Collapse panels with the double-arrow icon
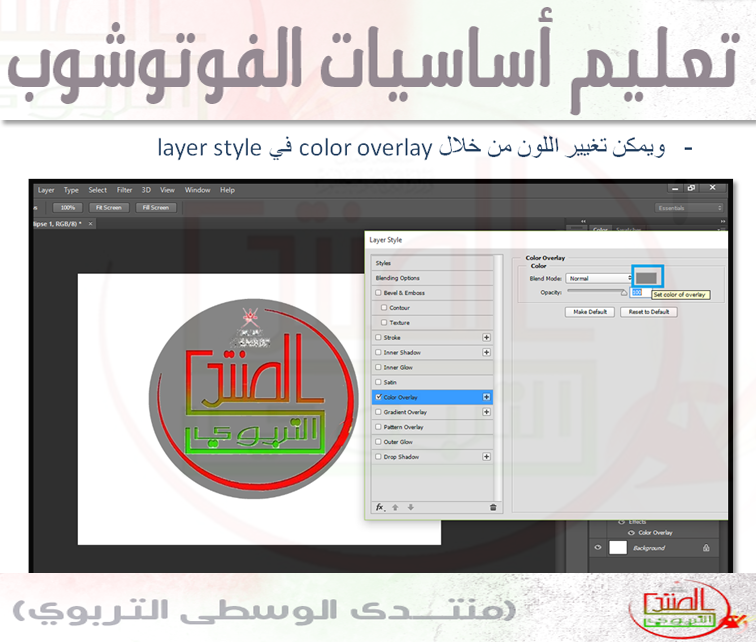The image size is (756, 642). 723,221
